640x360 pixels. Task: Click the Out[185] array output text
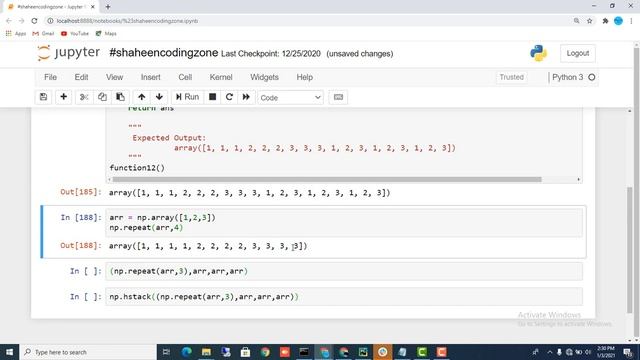(x=249, y=193)
